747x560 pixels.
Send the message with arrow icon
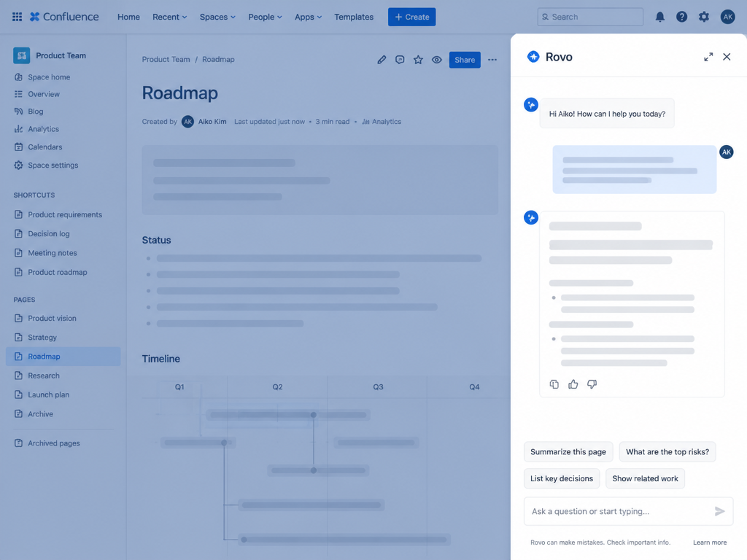pos(720,511)
